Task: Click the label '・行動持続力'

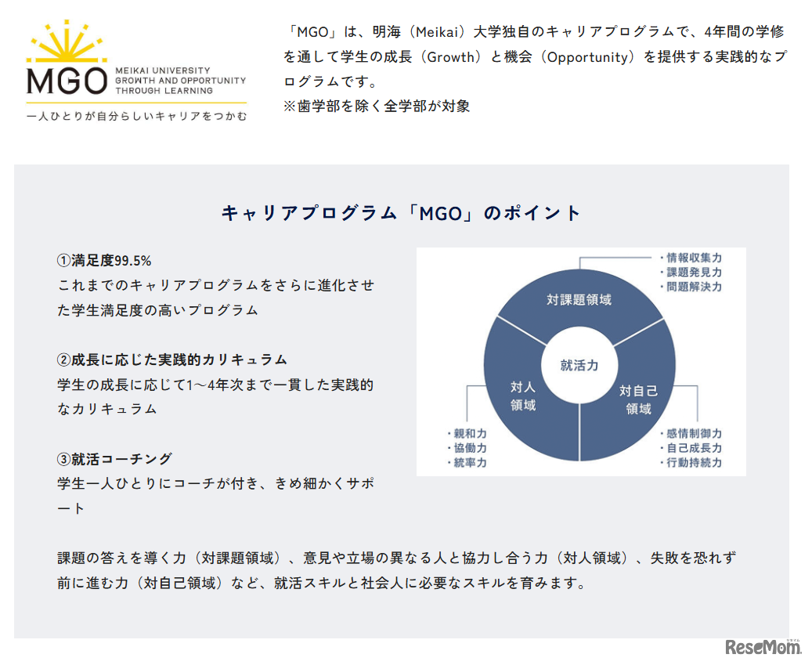Action: click(690, 462)
